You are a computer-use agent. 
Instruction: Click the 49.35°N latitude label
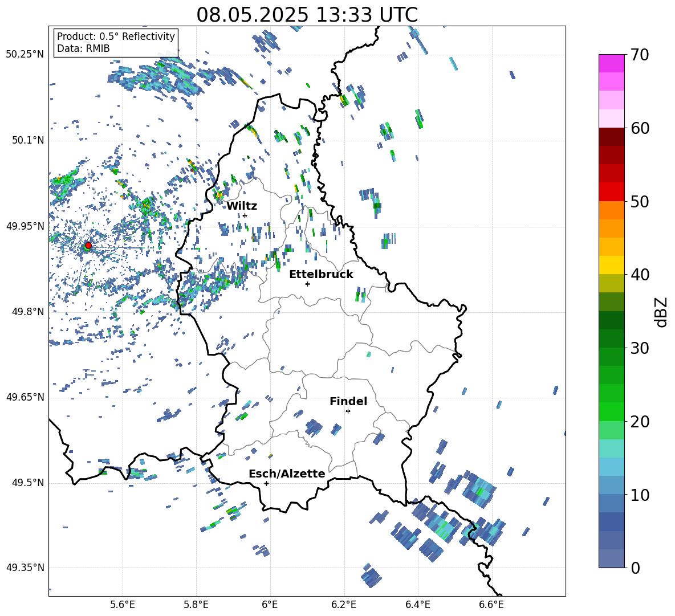coord(25,568)
